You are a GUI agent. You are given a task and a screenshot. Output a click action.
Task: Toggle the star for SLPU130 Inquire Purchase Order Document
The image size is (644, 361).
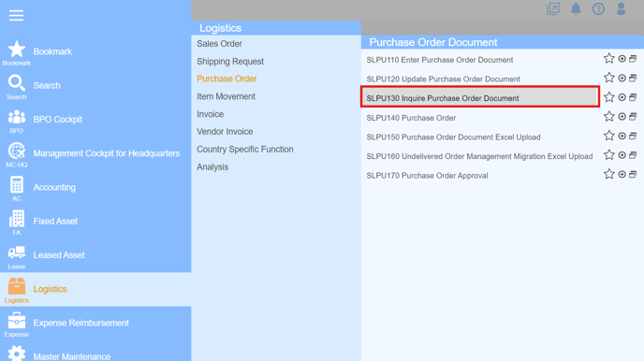(x=609, y=97)
